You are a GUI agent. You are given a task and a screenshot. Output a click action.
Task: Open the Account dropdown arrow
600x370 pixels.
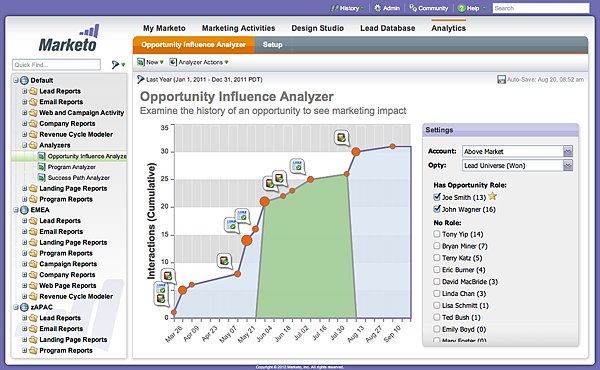(568, 151)
